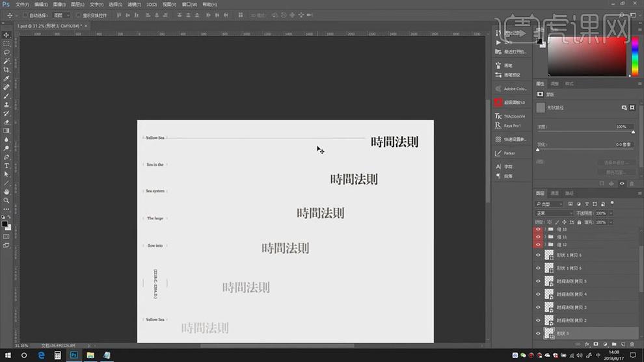The height and width of the screenshot is (362, 644).
Task: Click the add layer mask icon
Action: [596, 344]
